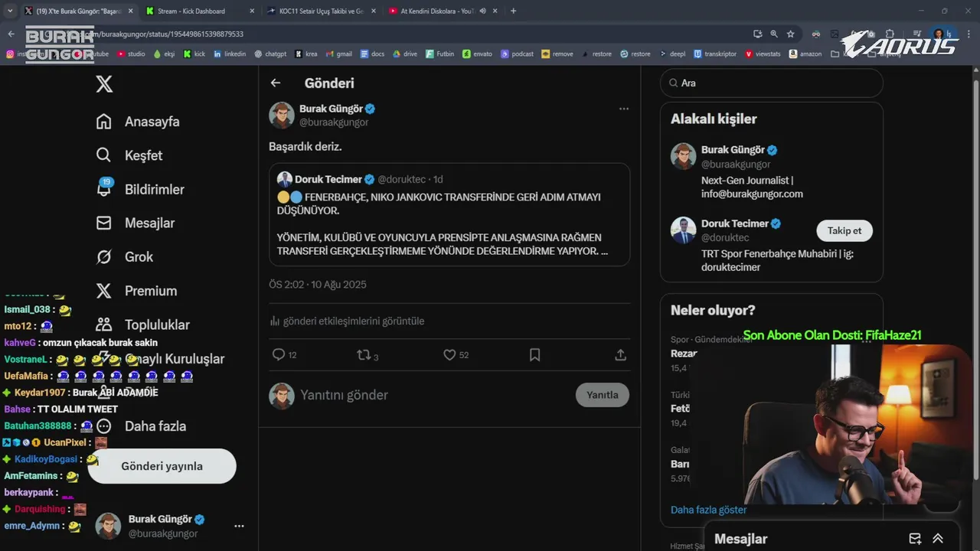Open the drive bookmark
The height and width of the screenshot is (551, 980).
405,54
